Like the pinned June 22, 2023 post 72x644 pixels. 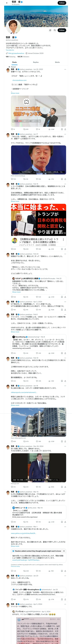[37, 129]
